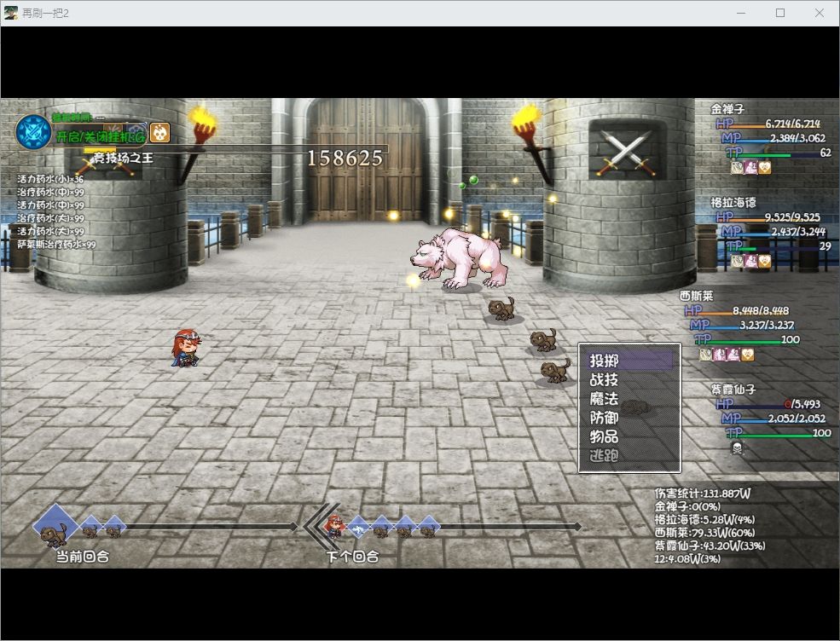The width and height of the screenshot is (840, 641).
Task: Click 紫霞仙子's skull death-status icon
Action: [737, 448]
